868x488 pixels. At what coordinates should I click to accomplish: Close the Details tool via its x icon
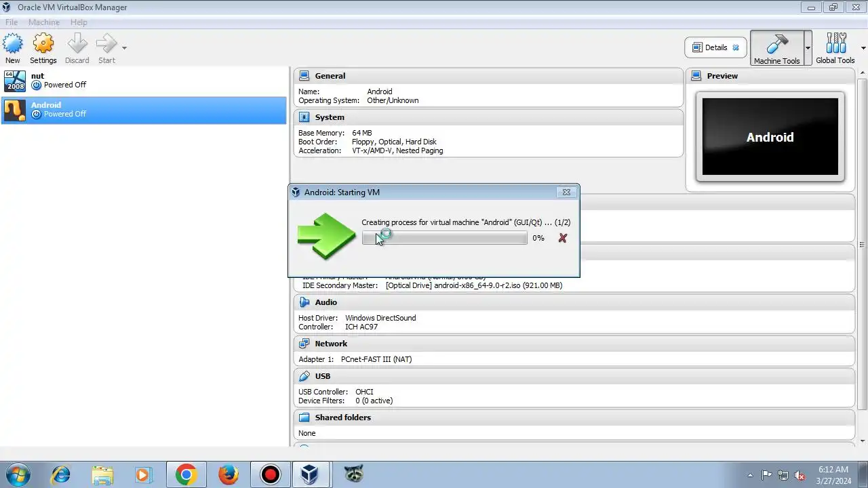pos(736,47)
